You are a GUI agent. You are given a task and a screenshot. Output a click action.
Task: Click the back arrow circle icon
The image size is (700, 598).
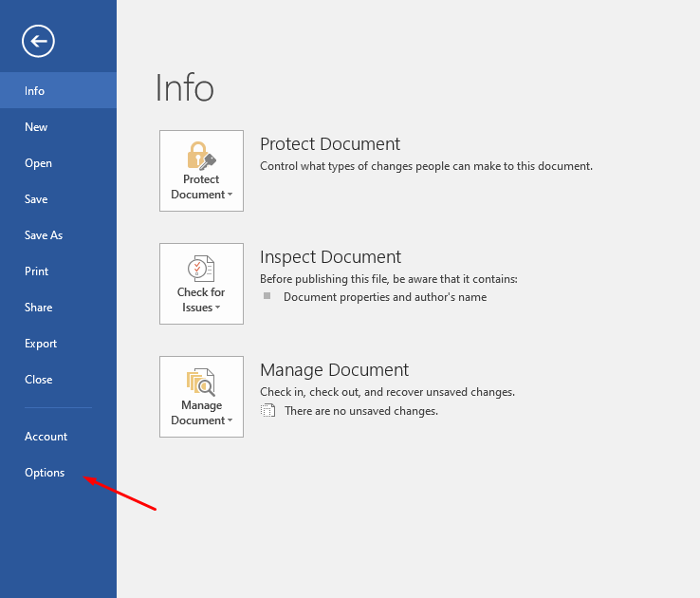pos(38,41)
